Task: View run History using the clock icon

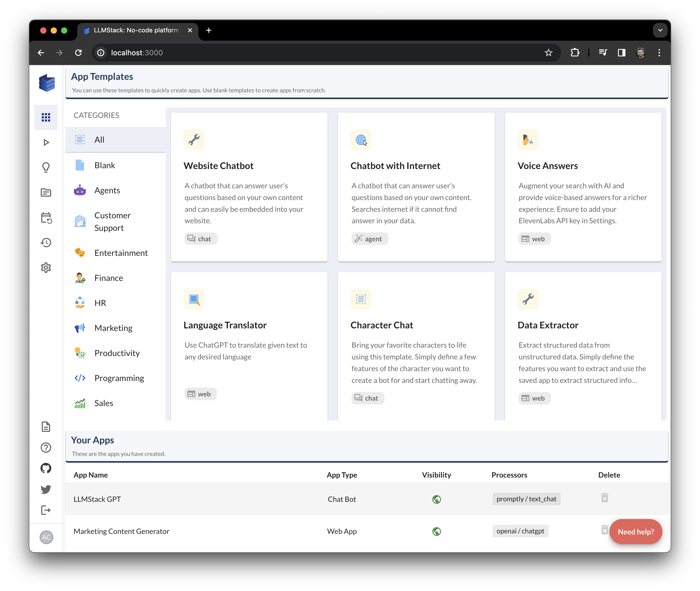Action: coord(46,243)
